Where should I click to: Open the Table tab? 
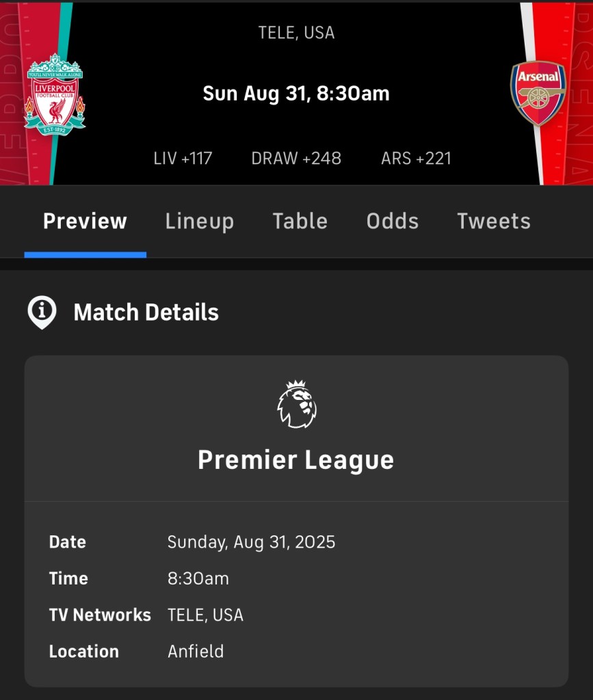[x=300, y=221]
